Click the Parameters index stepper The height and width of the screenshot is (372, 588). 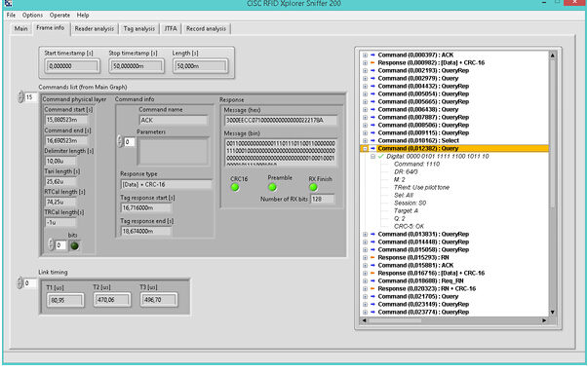coord(120,141)
